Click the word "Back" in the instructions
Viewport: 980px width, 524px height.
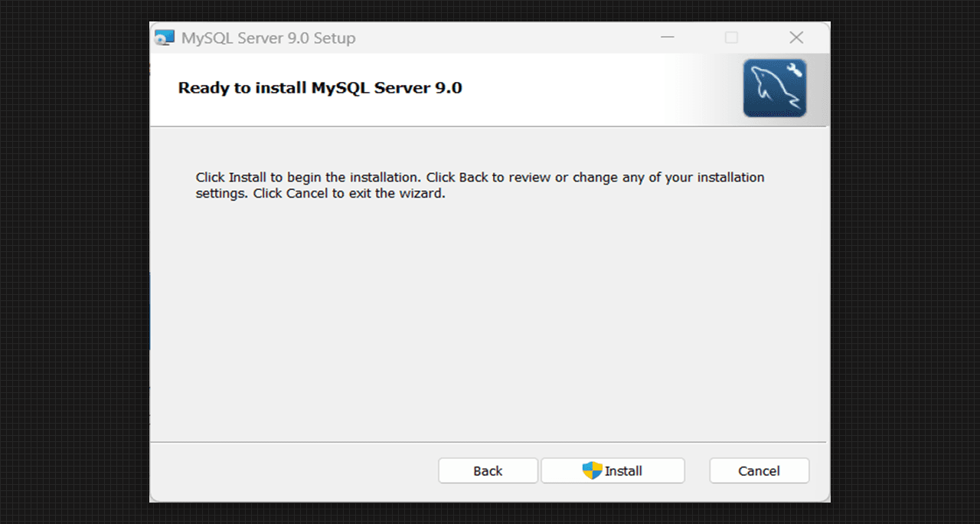(x=473, y=178)
